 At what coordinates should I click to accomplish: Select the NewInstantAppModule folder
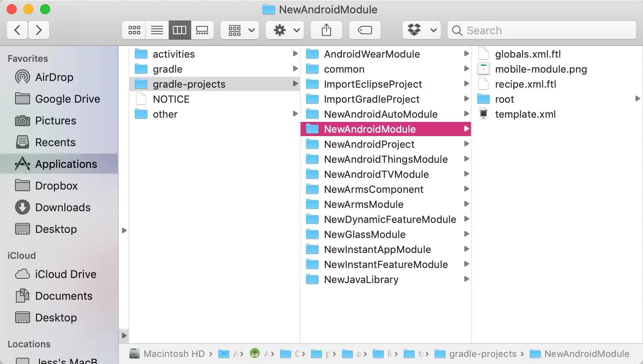385,249
